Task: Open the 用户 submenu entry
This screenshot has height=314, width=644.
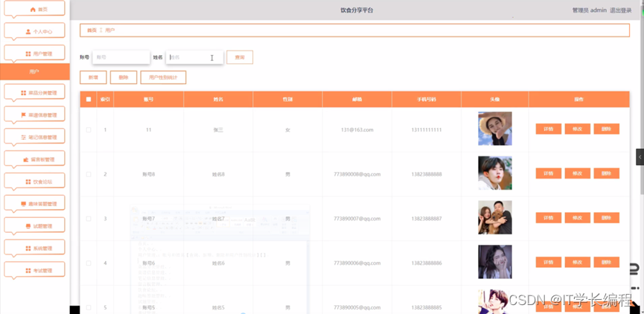Action: (34, 72)
